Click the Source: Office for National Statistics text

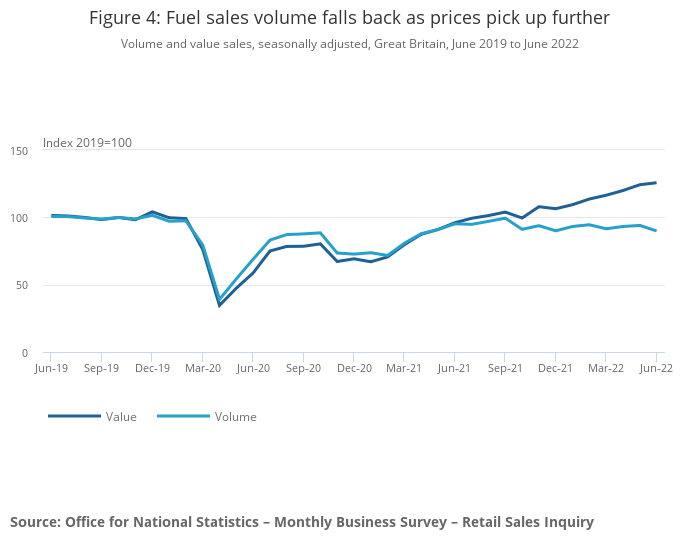pyautogui.click(x=302, y=522)
